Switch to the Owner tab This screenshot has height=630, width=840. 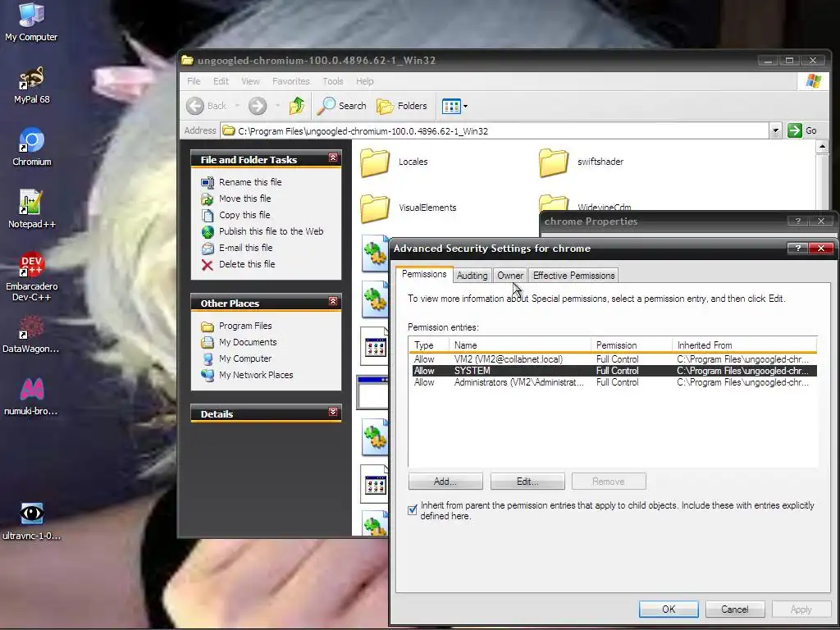click(x=510, y=276)
